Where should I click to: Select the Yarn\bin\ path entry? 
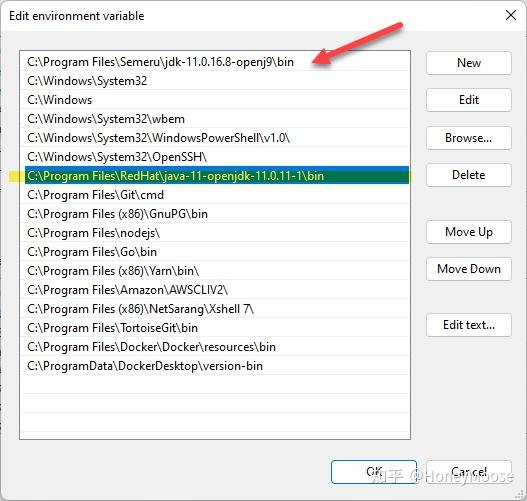(217, 271)
